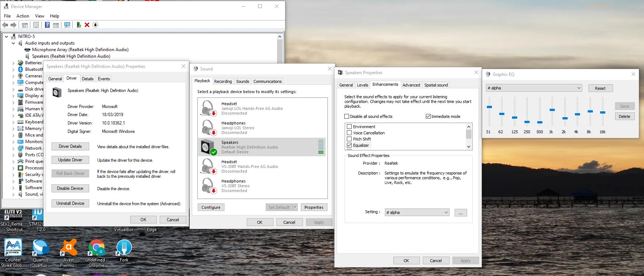This screenshot has height=276, width=644.
Task: Tick the Disable all sound effects checkbox
Action: coord(347,116)
